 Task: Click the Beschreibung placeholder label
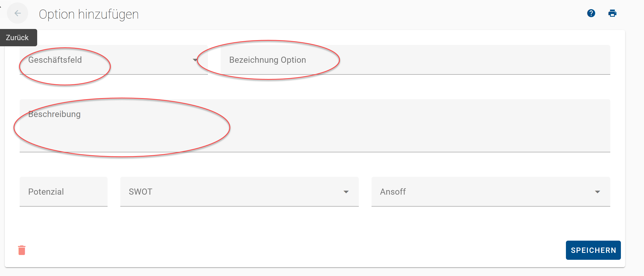click(54, 114)
